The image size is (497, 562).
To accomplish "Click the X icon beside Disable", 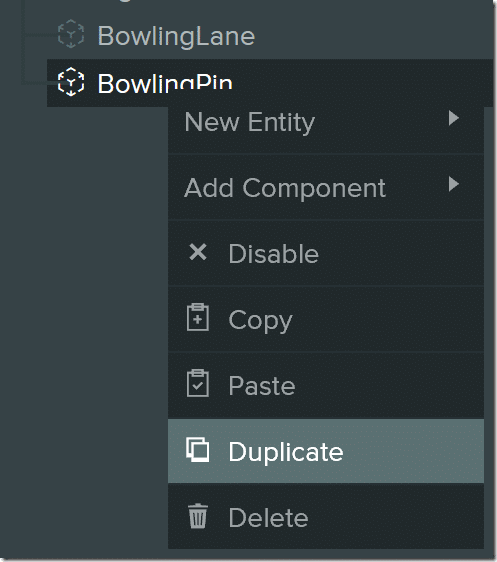I will pyautogui.click(x=198, y=252).
